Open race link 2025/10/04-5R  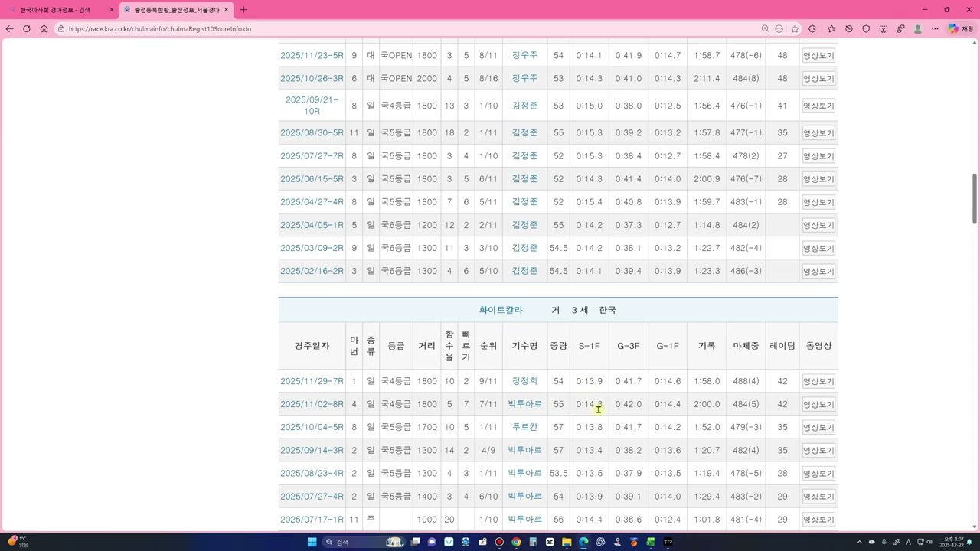point(312,427)
